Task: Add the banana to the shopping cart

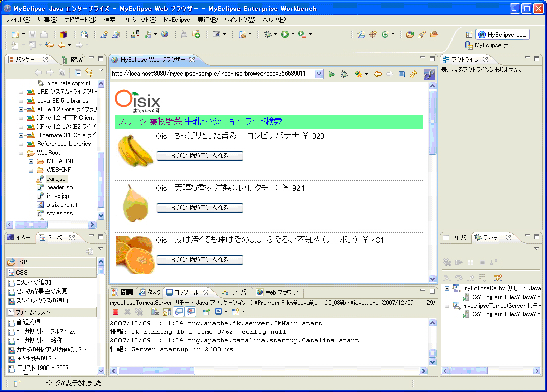Action: pyautogui.click(x=200, y=156)
